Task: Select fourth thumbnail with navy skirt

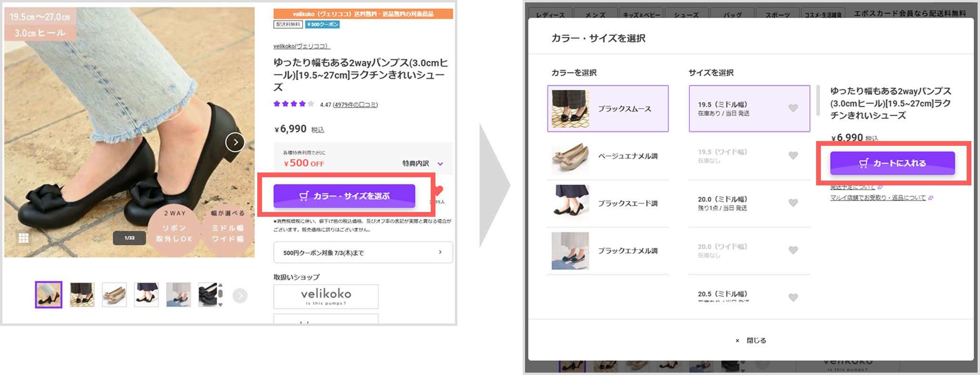Action: coord(146,294)
